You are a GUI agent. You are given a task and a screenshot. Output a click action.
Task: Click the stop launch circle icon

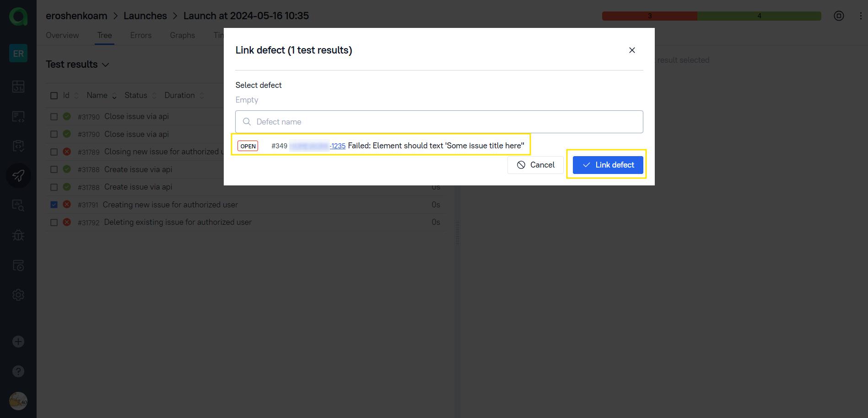click(x=839, y=16)
